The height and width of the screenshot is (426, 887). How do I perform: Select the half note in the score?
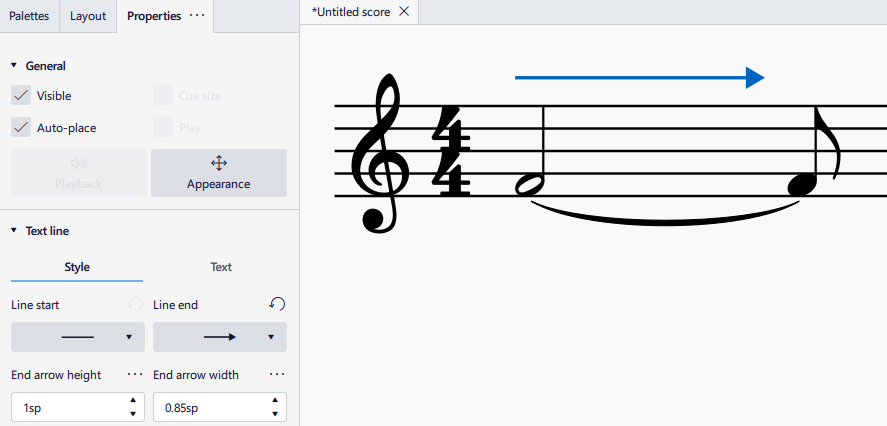(529, 184)
